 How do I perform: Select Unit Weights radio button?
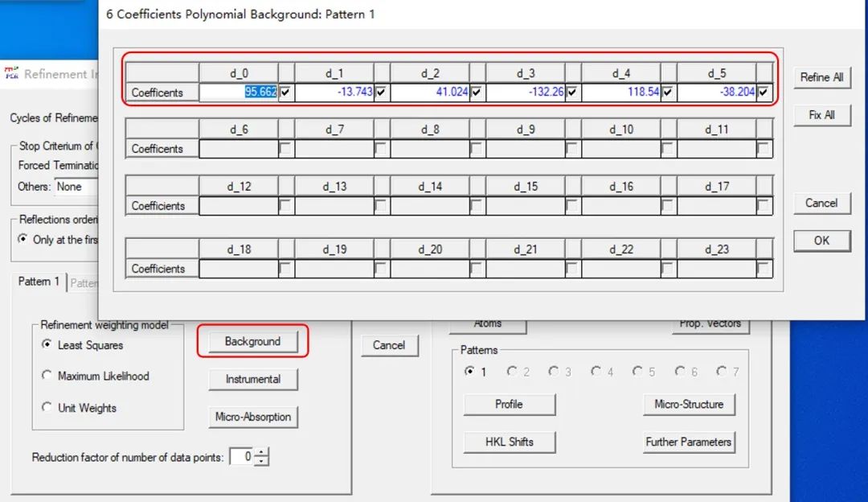click(47, 408)
